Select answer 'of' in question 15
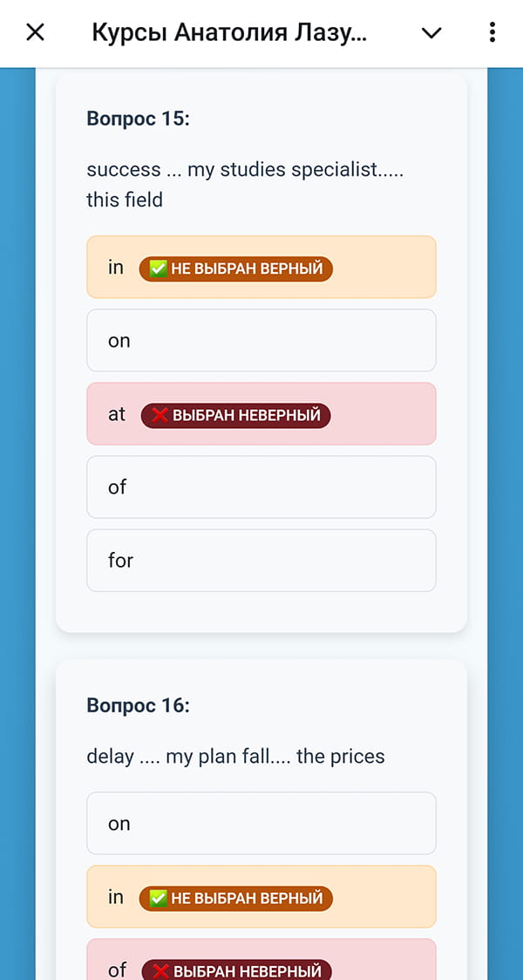Viewport: 523px width, 980px height. tap(261, 487)
